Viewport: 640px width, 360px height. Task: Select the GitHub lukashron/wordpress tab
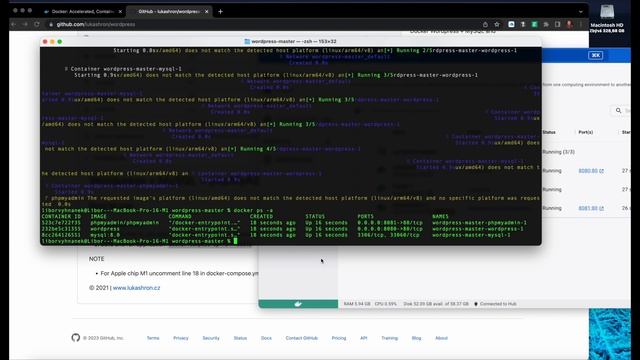click(x=168, y=11)
